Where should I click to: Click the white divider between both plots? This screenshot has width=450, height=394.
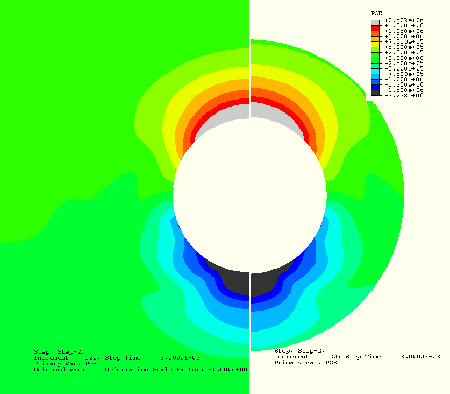click(x=250, y=197)
